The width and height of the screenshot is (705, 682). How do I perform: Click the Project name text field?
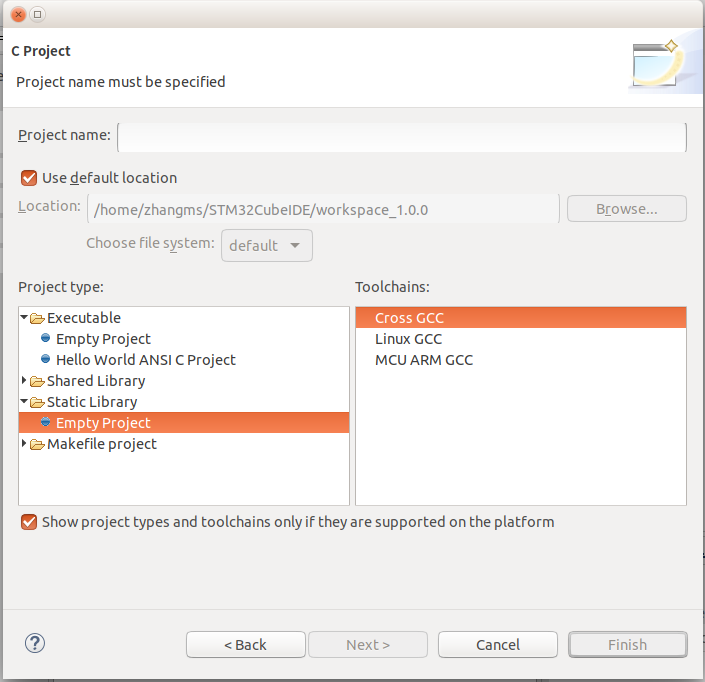click(x=402, y=136)
